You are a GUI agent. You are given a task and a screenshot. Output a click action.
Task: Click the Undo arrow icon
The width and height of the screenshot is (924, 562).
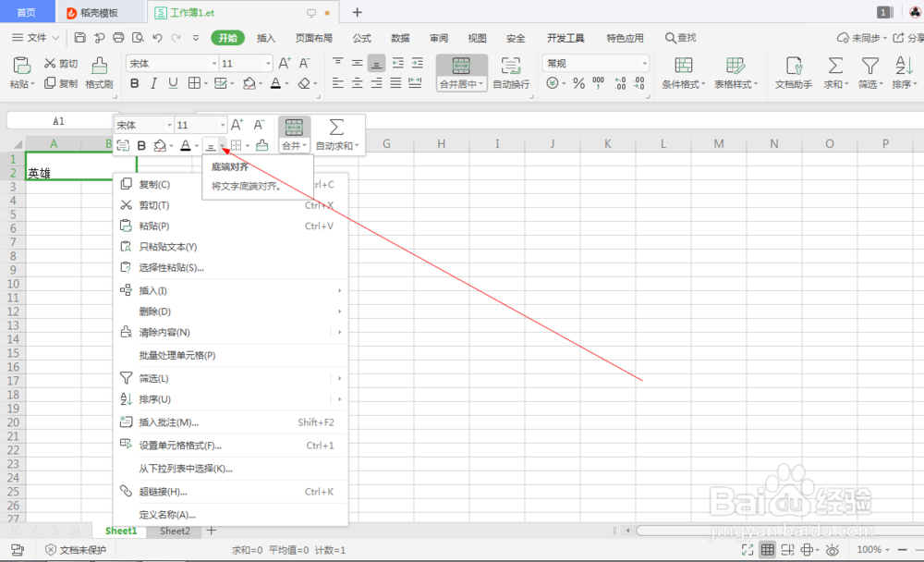[x=157, y=38]
